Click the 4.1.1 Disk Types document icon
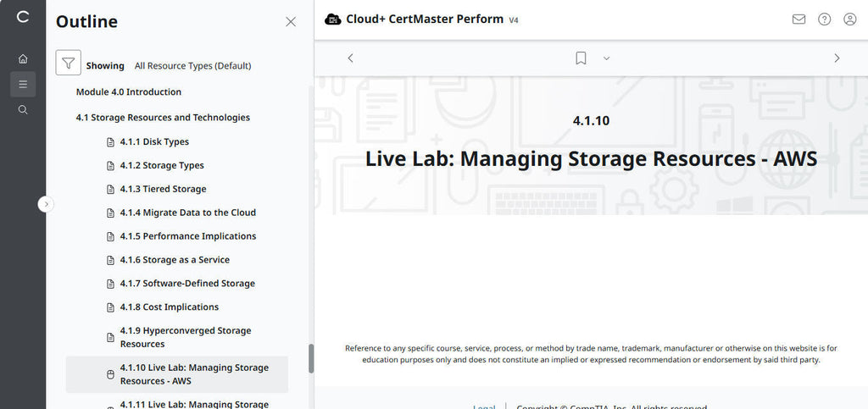Image resolution: width=868 pixels, height=409 pixels. click(x=109, y=142)
